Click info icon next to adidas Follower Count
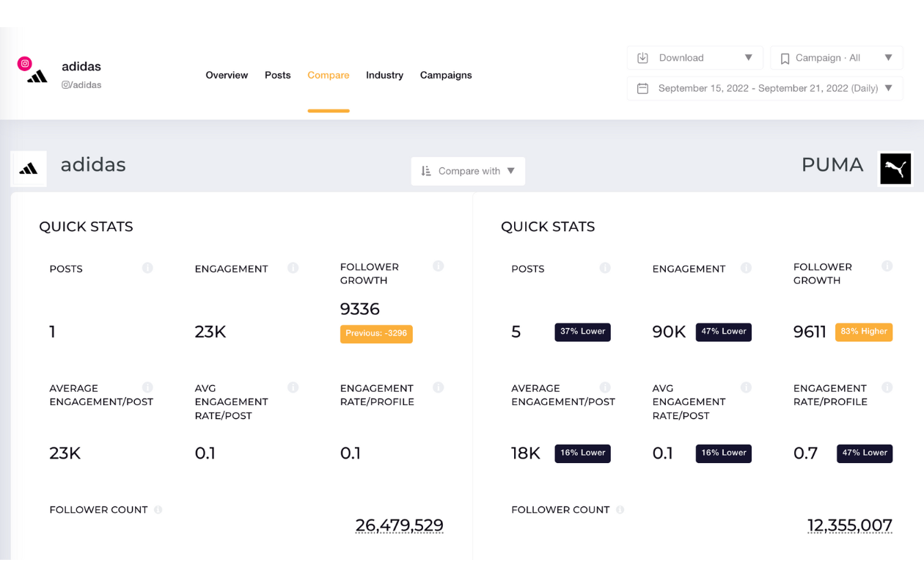Screen dimensions: 924x587 (x=158, y=509)
